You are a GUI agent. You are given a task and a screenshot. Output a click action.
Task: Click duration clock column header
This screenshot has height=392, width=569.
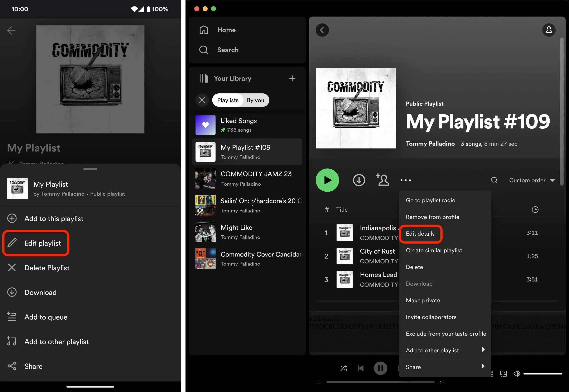[x=535, y=210]
